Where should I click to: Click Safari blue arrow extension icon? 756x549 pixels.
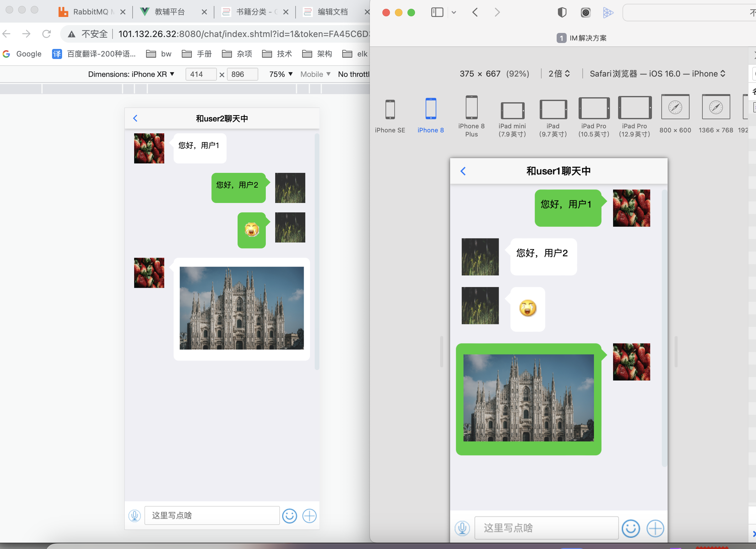608,13
